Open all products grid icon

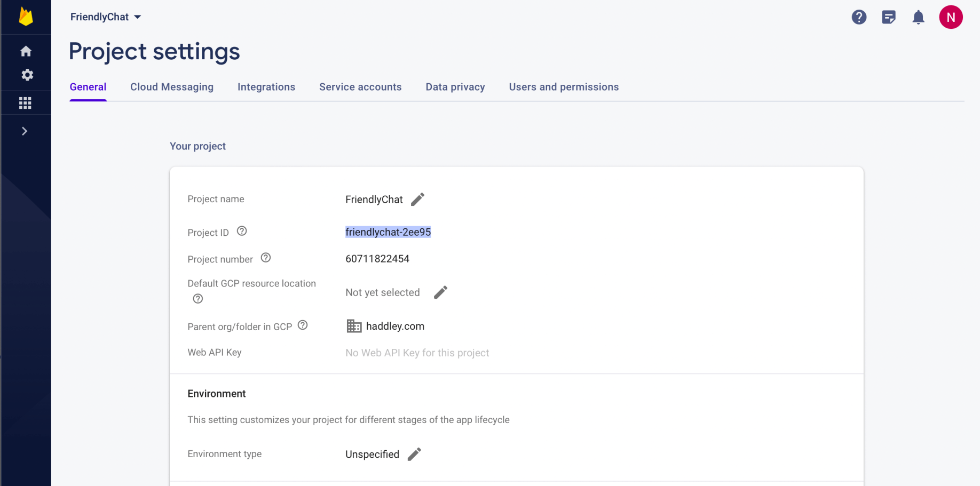click(25, 103)
